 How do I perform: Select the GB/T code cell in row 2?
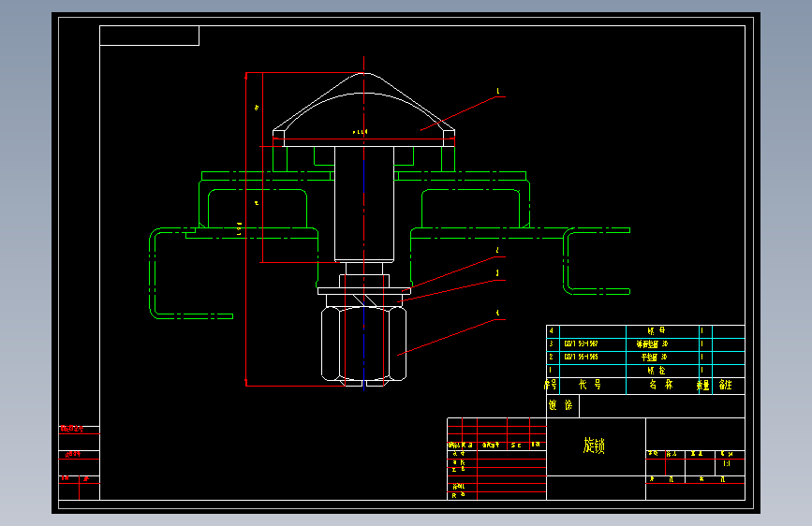point(581,358)
